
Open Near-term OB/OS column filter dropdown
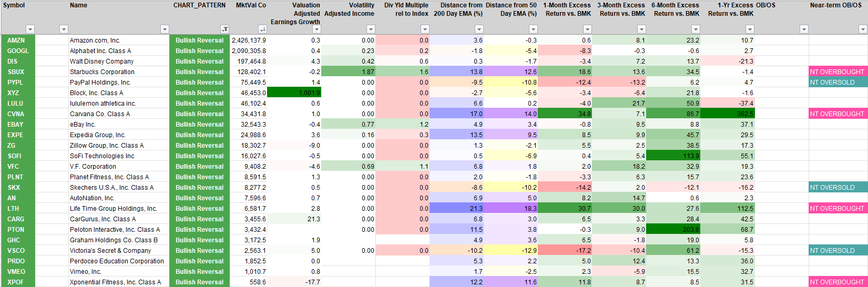863,29
